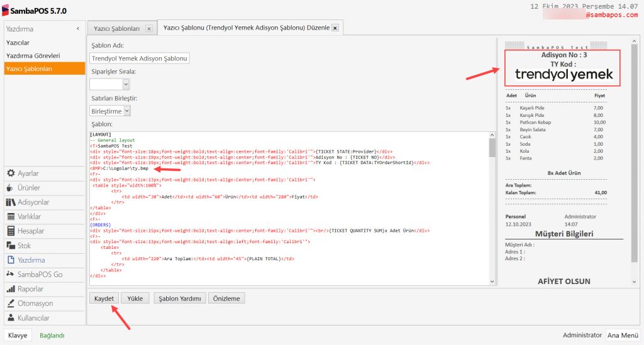Click Kaşarlı Pide row in preview
This screenshot has height=345, width=644.
pos(555,108)
